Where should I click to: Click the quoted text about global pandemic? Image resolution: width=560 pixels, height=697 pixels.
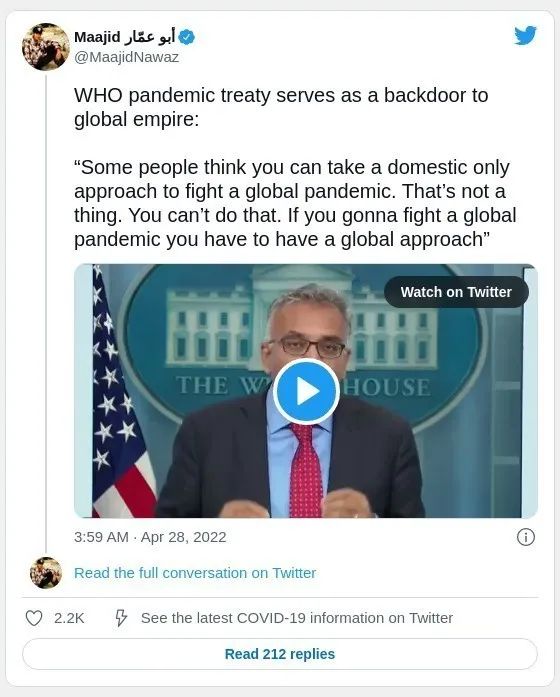tap(295, 203)
